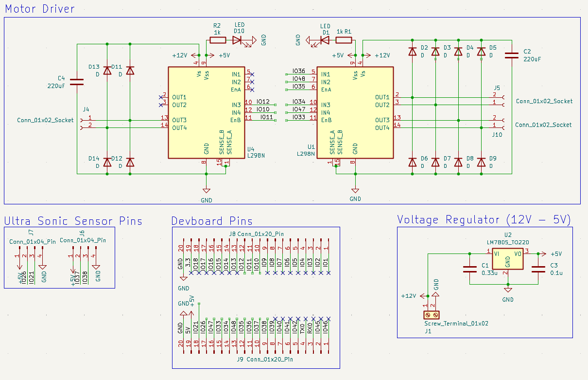Click the Voltage Regulator (12V - 5V) heading

point(484,219)
